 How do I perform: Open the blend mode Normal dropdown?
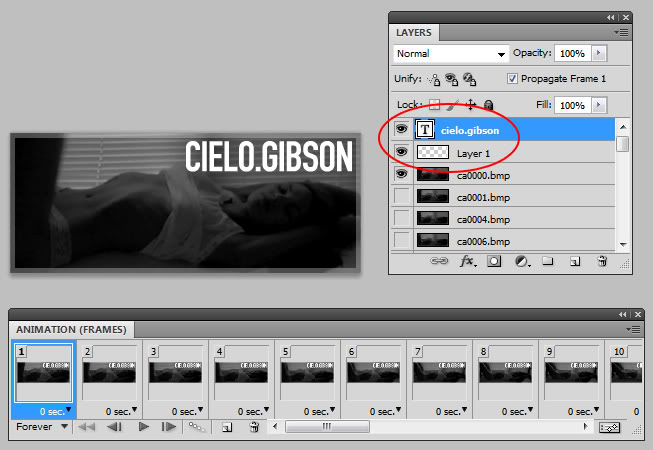click(450, 54)
